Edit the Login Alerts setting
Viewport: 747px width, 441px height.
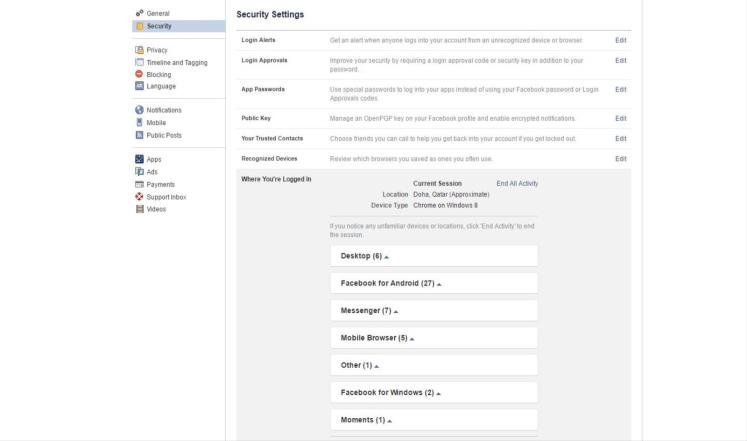(620, 40)
